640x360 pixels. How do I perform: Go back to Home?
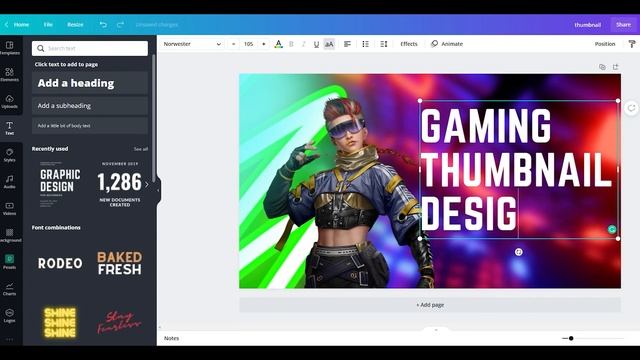click(17, 24)
